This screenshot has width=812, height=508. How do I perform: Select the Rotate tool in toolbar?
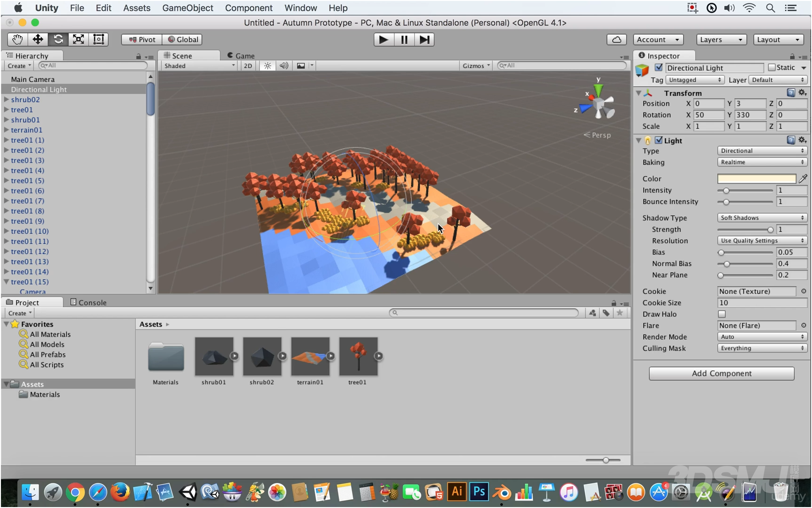coord(58,39)
